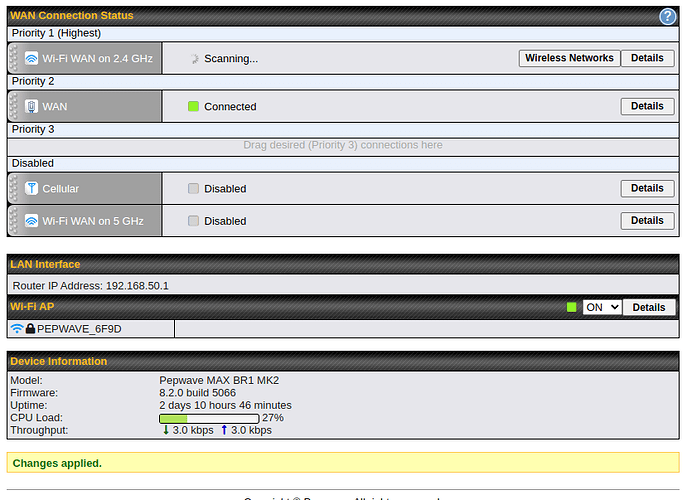
Task: Open the help question mark icon
Action: coord(667,17)
